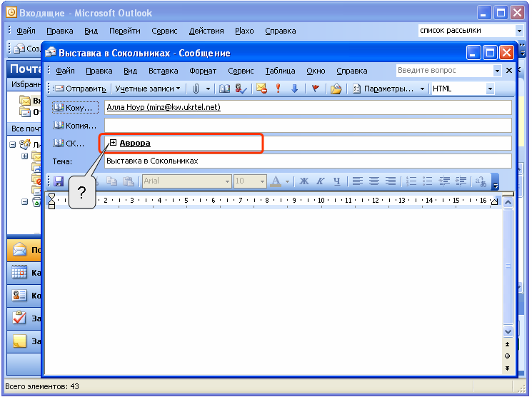Center align the text
Screen dimensions: 532x397
pyautogui.click(x=374, y=181)
